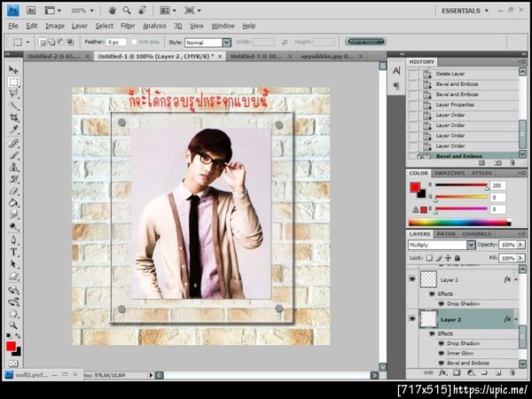
Task: Toggle Quick Mask mode
Action: 13,364
